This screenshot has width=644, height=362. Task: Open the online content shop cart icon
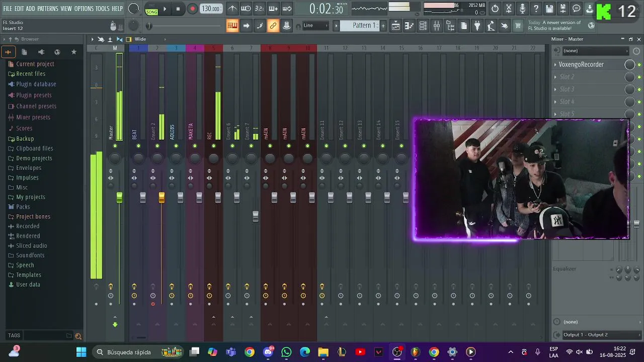[x=518, y=26]
